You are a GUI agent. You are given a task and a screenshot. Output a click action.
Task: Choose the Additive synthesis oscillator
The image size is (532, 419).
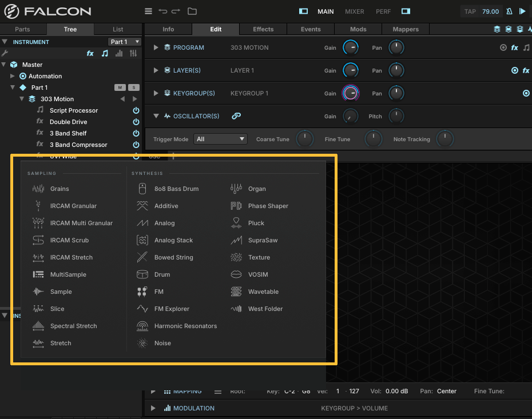(x=157, y=206)
